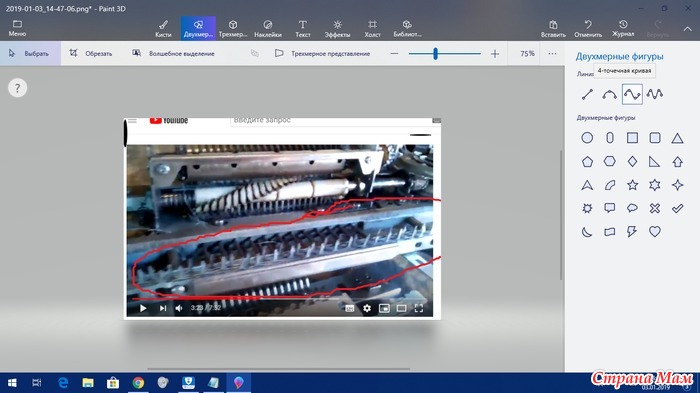Launch Google Chrome from the taskbar
The image size is (700, 393).
click(x=138, y=383)
